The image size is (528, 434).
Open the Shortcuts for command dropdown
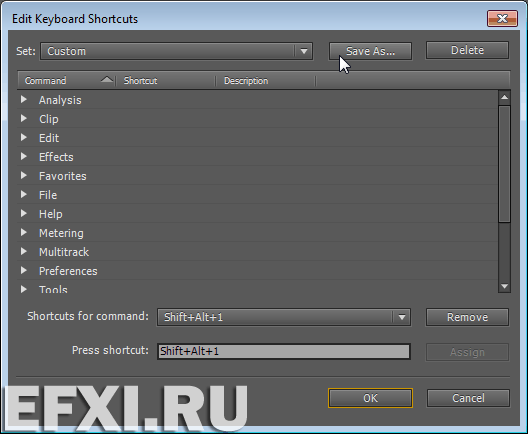pos(284,317)
